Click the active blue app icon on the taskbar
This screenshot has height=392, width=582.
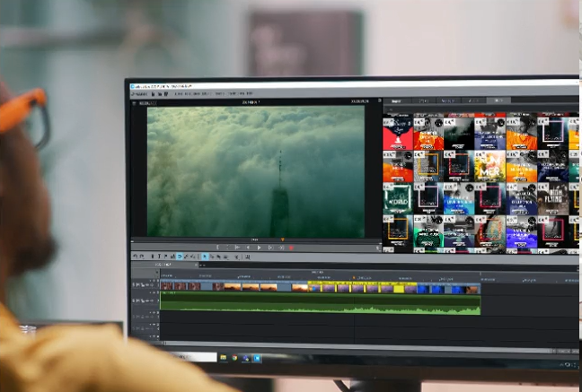257,358
